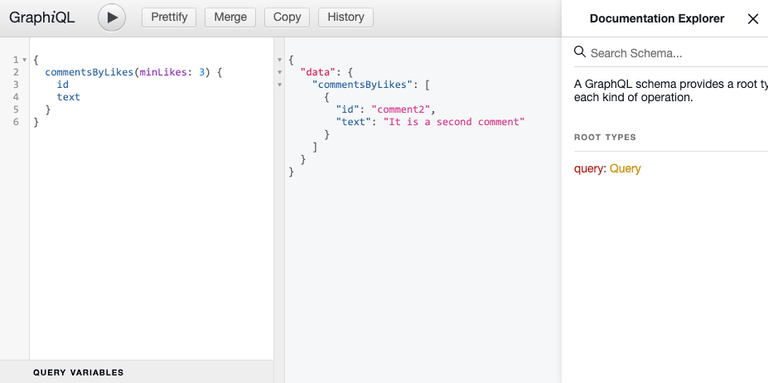The height and width of the screenshot is (383, 768).
Task: Click the minLikes argument name
Action: coord(163,72)
